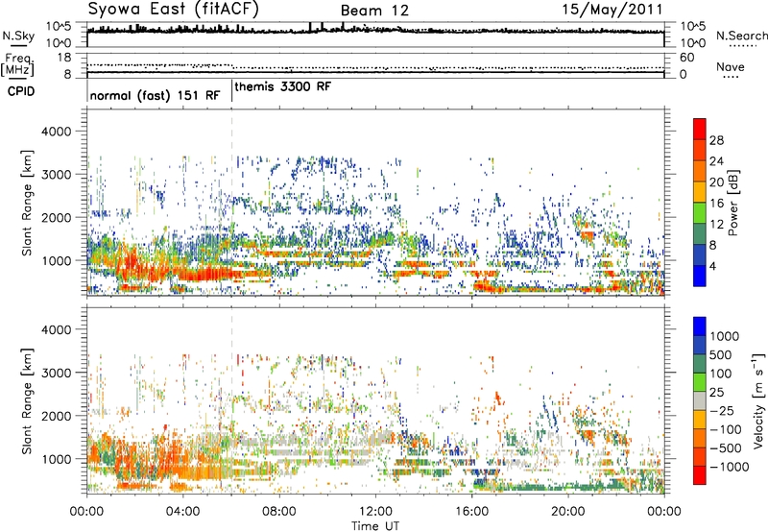Click the 'Beam 12' label
Screen dimensions: 768x532
pos(374,11)
